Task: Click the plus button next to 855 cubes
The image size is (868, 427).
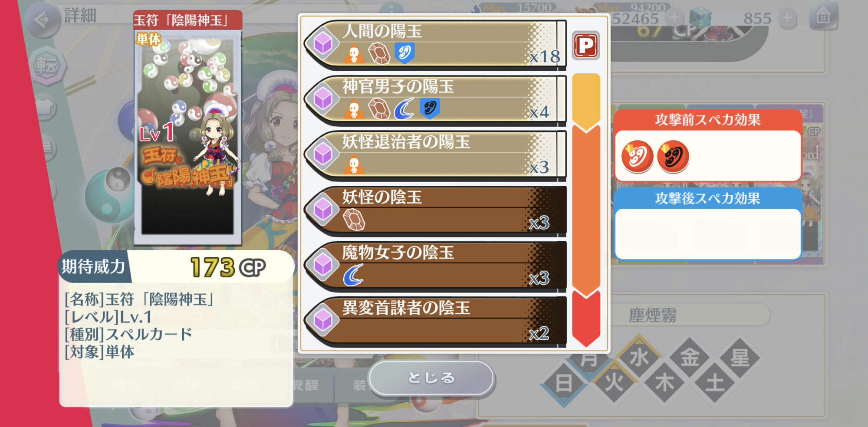Action: coord(787,18)
